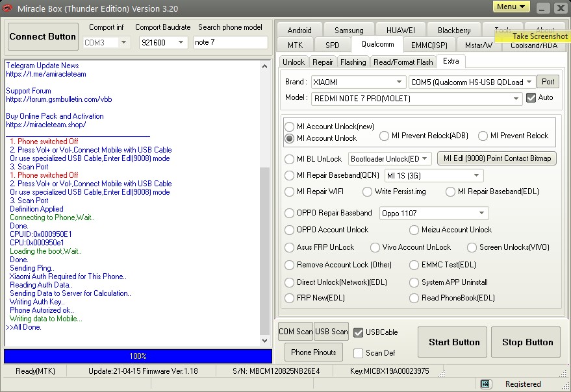Open the Phone Pinouts button
This screenshot has height=392, width=571.
pyautogui.click(x=314, y=352)
